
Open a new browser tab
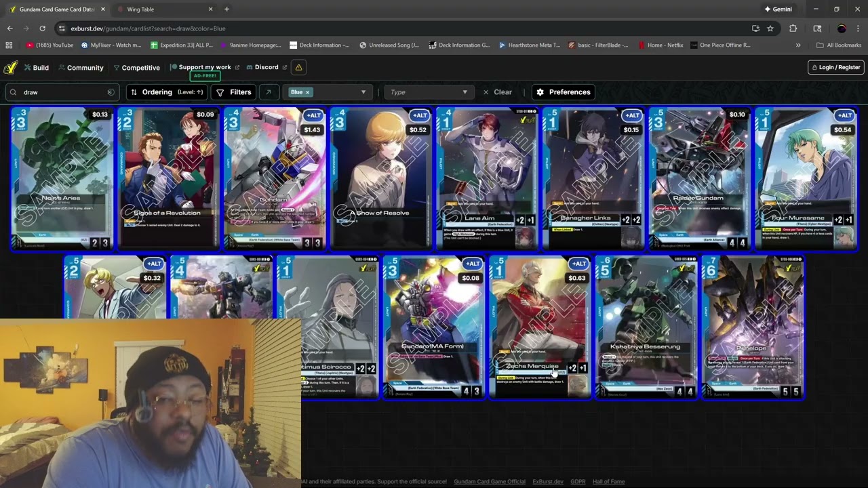tap(226, 9)
